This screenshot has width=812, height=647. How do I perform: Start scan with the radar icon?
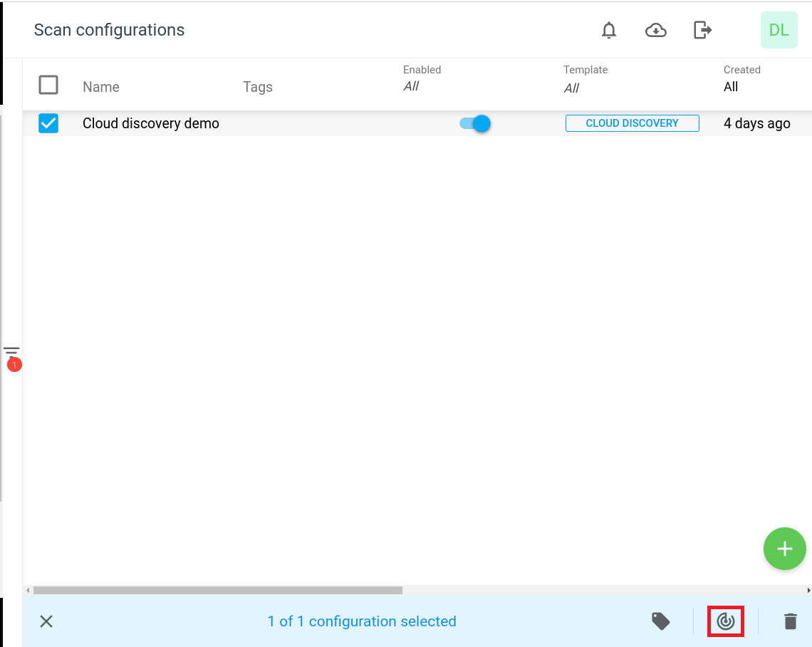tap(725, 621)
